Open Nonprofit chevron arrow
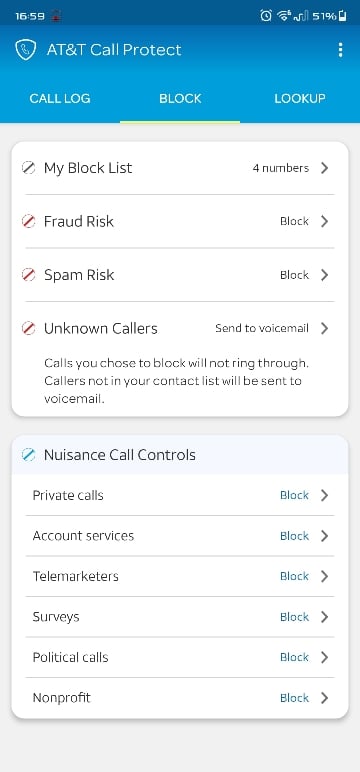360x772 pixels. 324,698
